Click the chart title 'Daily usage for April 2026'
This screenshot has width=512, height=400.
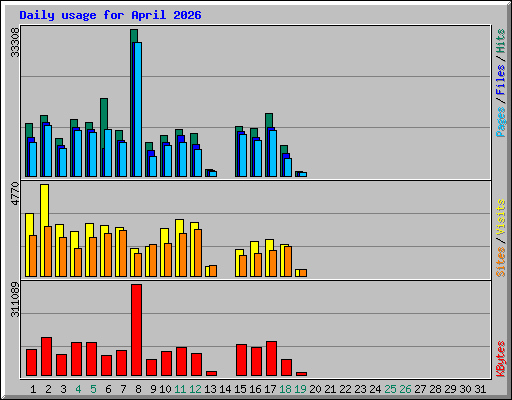pyautogui.click(x=110, y=15)
